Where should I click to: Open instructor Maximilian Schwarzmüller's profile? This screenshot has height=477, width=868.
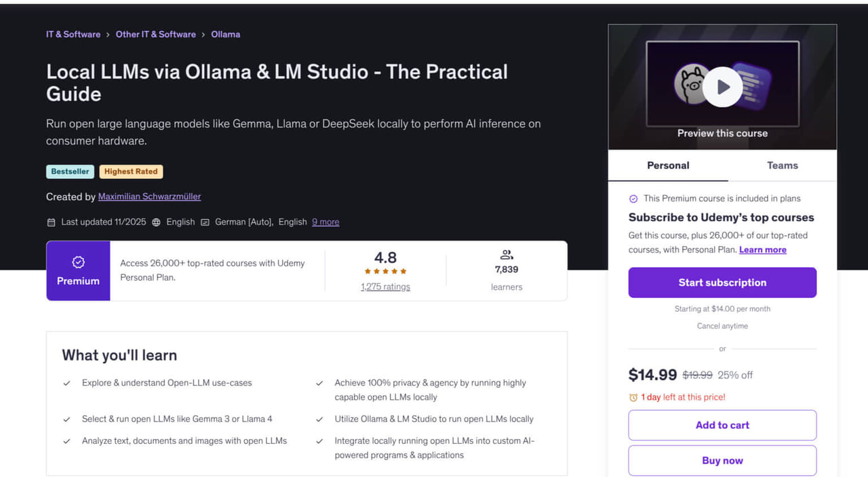[149, 196]
